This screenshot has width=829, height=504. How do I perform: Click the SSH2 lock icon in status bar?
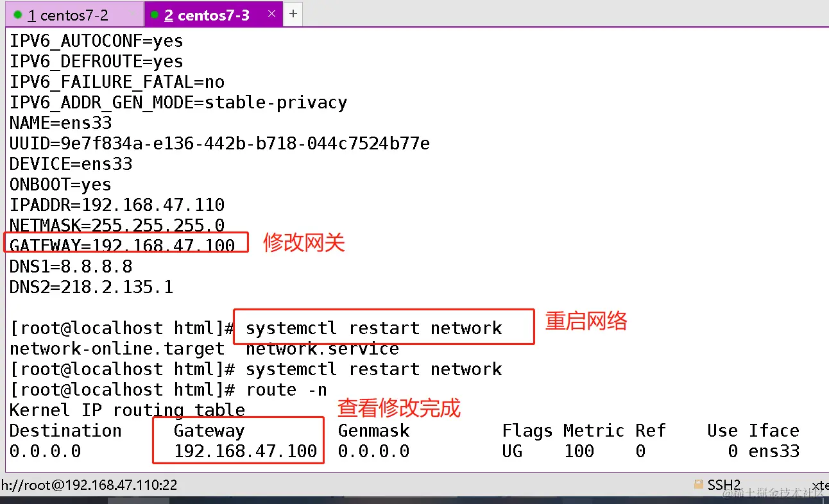coord(699,485)
